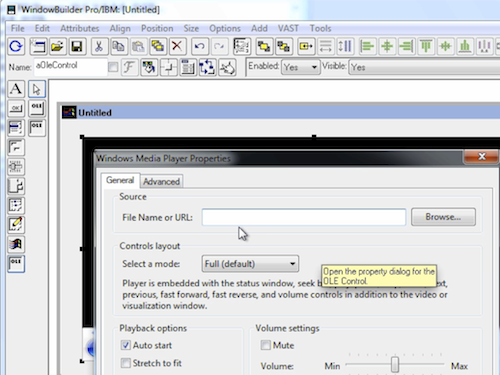
Task: Click the hand pointer toolbar icon
Action: click(x=227, y=67)
